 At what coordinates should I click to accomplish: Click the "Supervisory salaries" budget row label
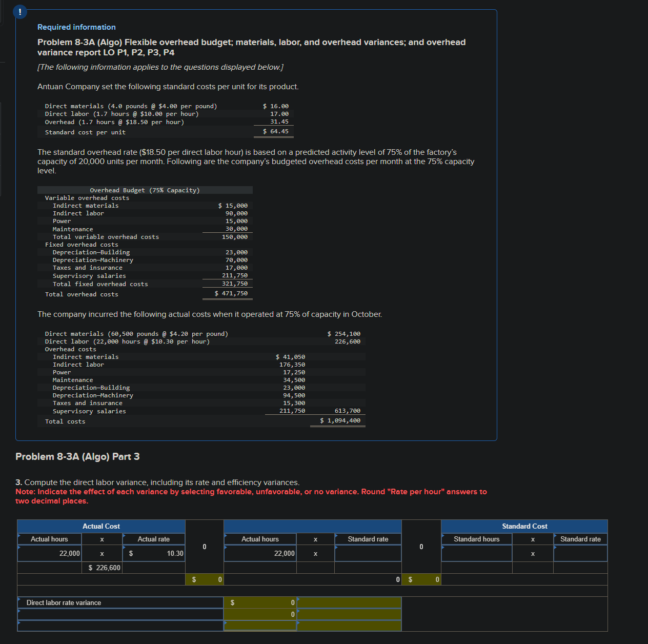point(89,276)
